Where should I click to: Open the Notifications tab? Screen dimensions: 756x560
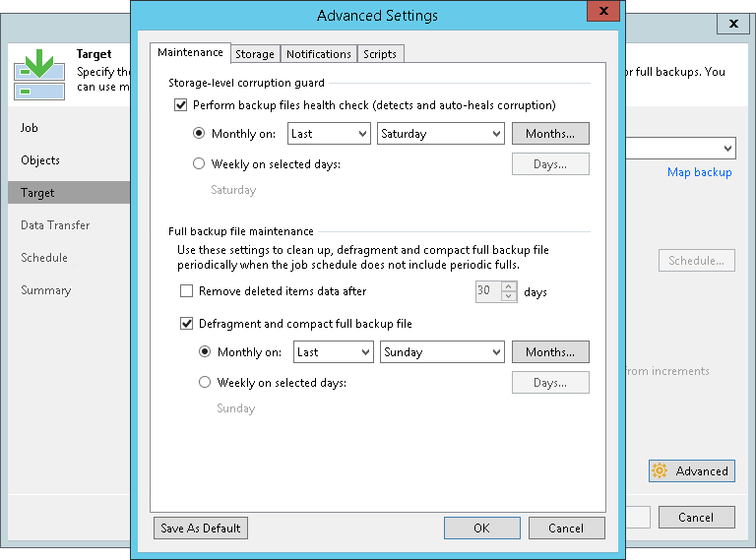pyautogui.click(x=319, y=54)
